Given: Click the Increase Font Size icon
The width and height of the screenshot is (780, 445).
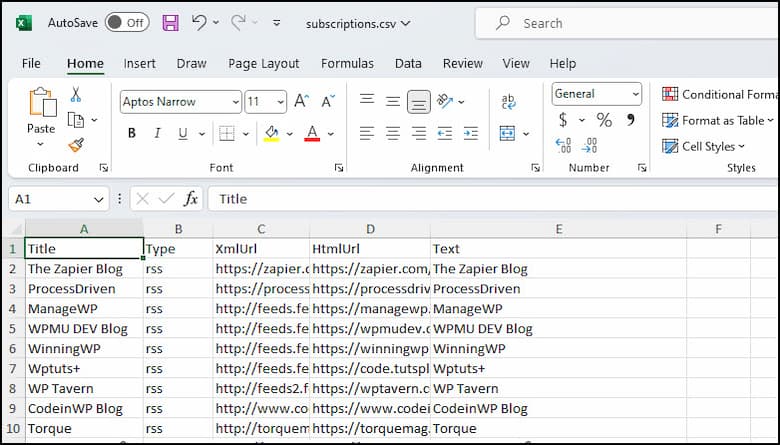Looking at the screenshot, I should (x=302, y=101).
